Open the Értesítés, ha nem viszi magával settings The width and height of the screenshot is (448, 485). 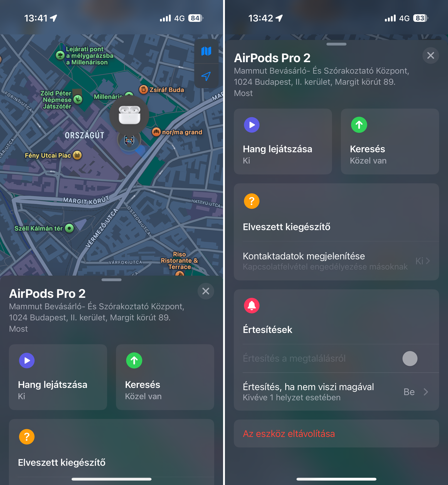336,392
